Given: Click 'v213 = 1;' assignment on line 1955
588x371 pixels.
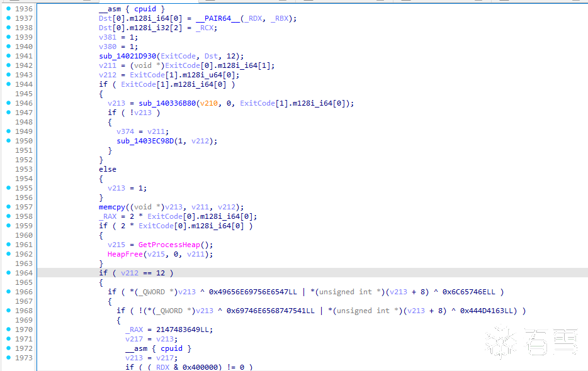Looking at the screenshot, I should point(127,188).
